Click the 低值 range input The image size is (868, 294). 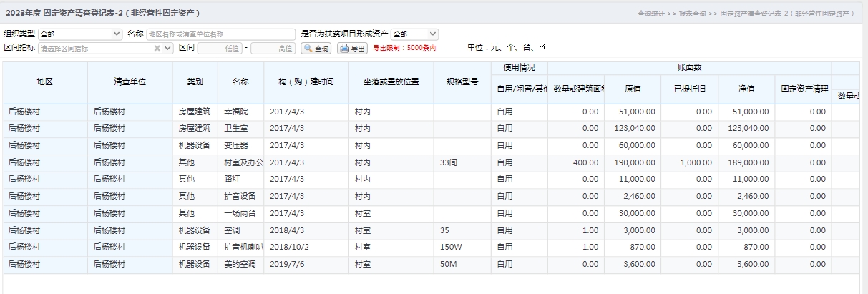pyautogui.click(x=220, y=48)
